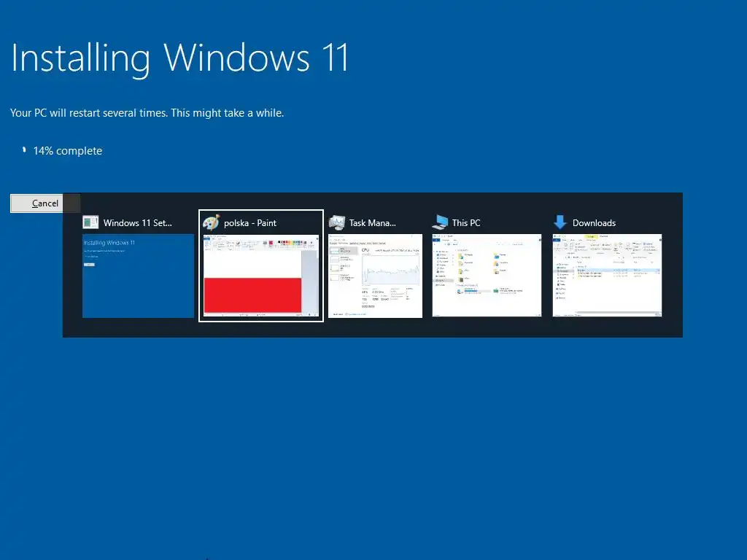
Task: Click the Downloads blue arrow icon
Action: pos(560,222)
